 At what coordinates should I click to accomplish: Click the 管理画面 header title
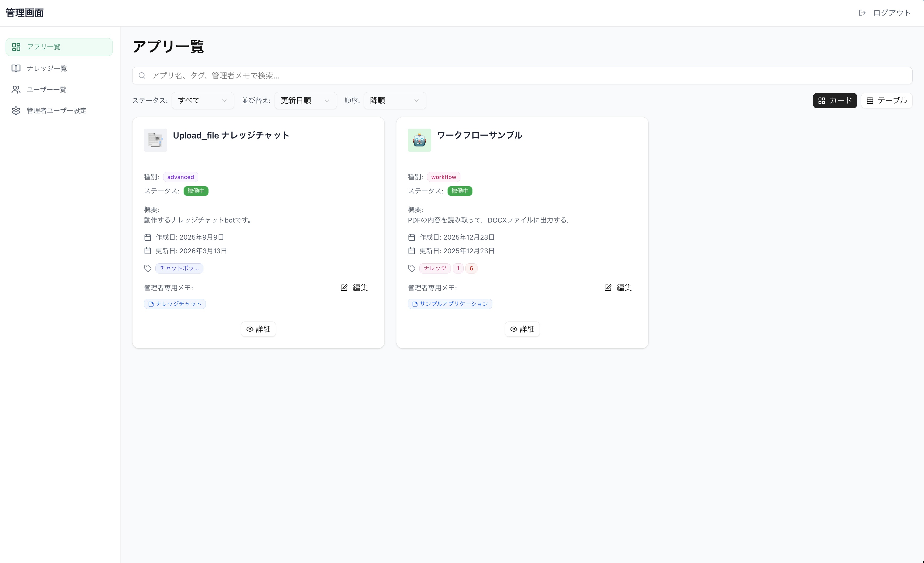[x=25, y=13]
